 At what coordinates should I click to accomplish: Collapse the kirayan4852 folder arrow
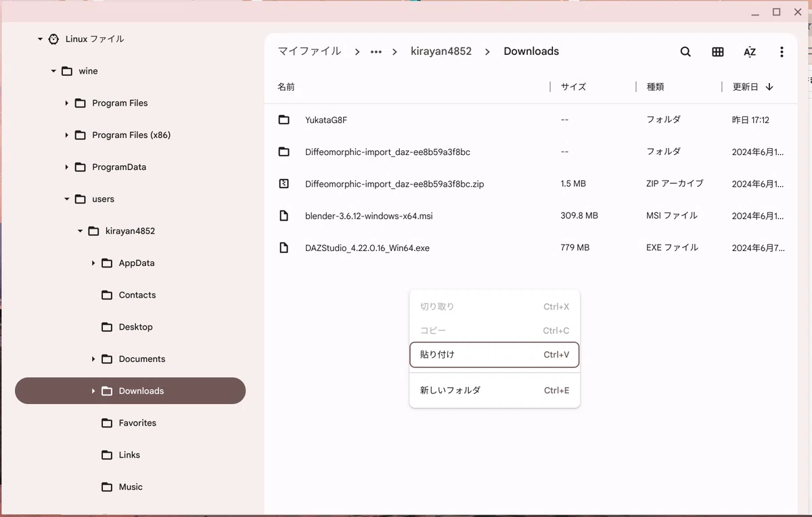(x=80, y=231)
